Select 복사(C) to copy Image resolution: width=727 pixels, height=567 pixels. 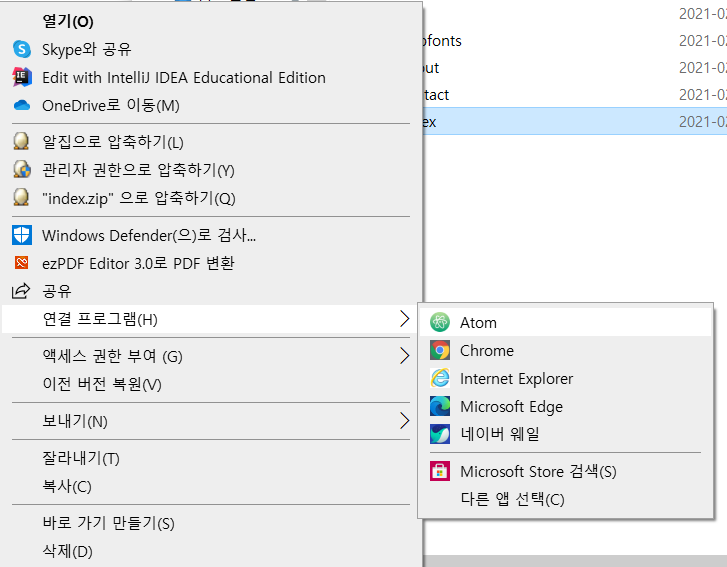tap(211, 486)
